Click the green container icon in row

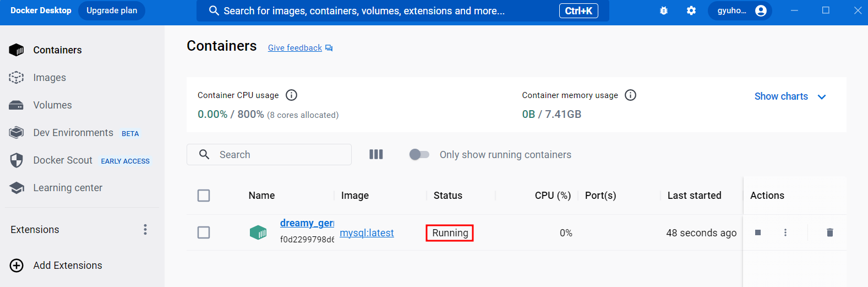click(x=258, y=232)
